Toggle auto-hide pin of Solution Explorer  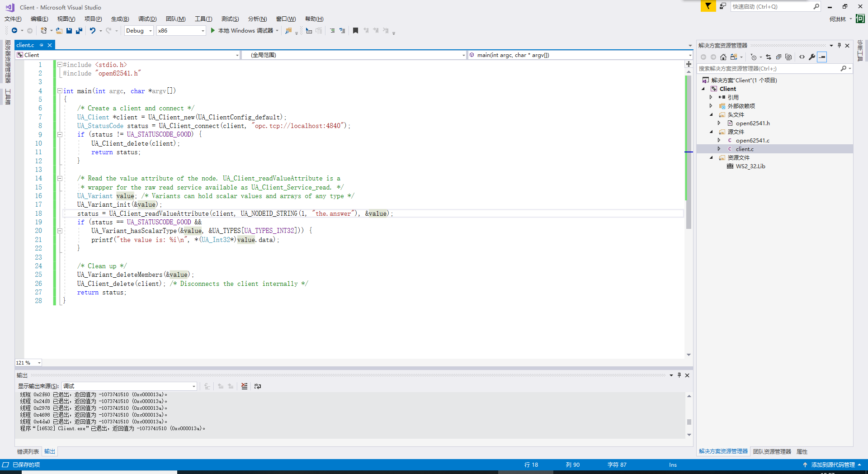(x=839, y=45)
